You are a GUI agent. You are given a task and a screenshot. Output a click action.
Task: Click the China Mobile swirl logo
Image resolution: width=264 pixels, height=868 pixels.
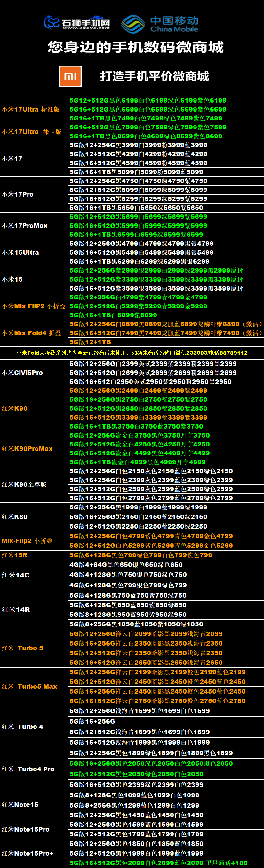pyautogui.click(x=133, y=24)
